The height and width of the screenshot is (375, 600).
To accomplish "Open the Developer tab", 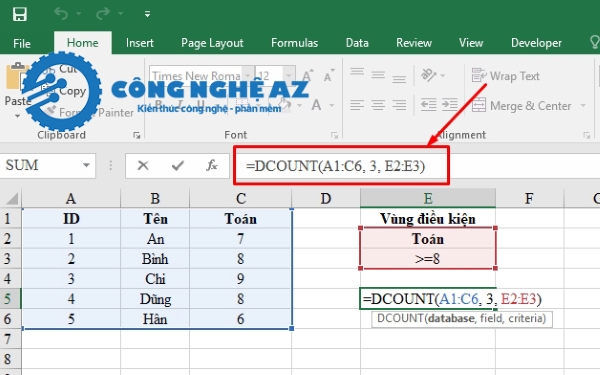I will (536, 43).
